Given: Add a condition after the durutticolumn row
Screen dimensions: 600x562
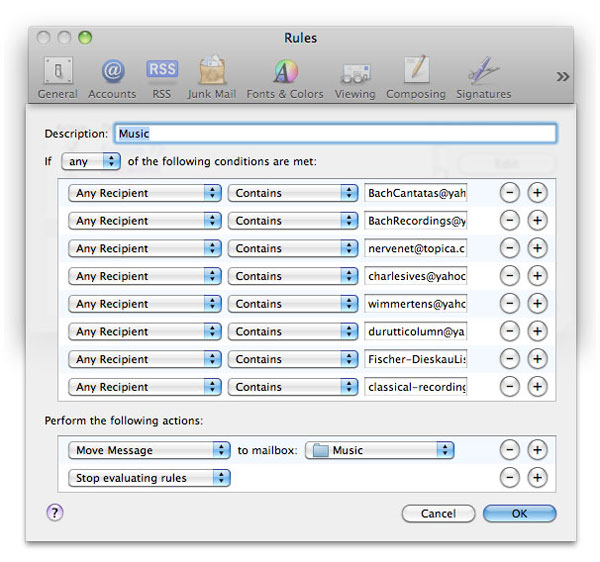Looking at the screenshot, I should pyautogui.click(x=537, y=331).
